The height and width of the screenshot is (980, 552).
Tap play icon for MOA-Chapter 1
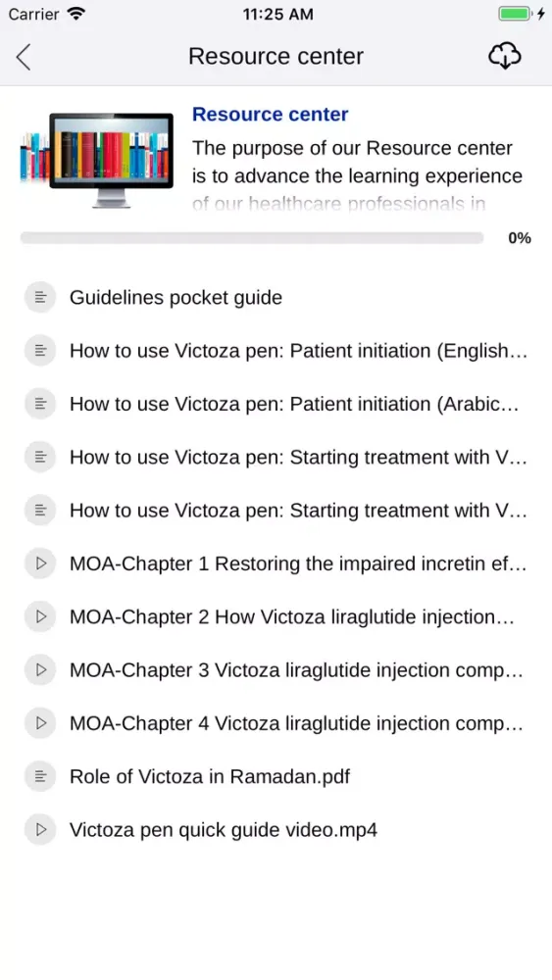(x=40, y=563)
